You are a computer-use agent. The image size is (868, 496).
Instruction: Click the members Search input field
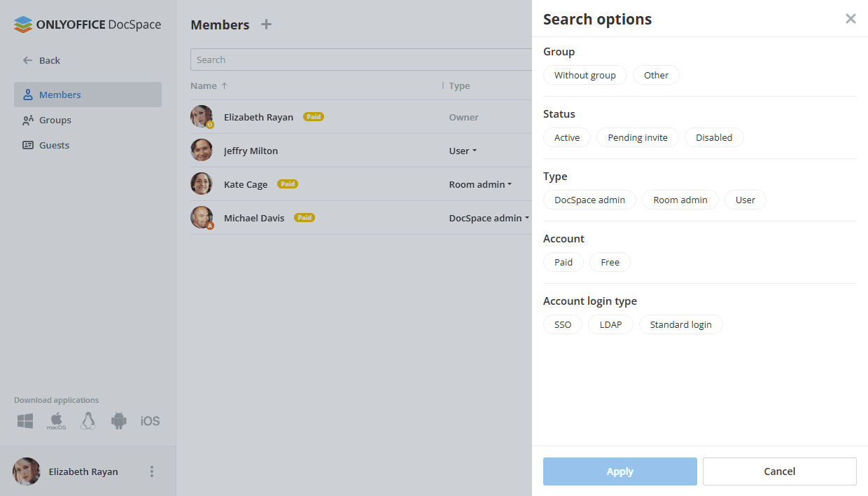pyautogui.click(x=360, y=60)
